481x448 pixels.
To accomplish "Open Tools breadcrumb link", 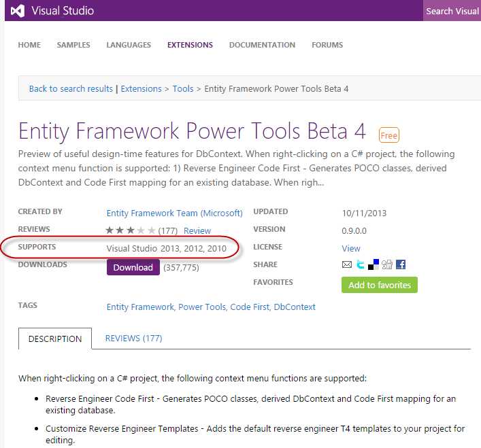I will click(x=183, y=88).
